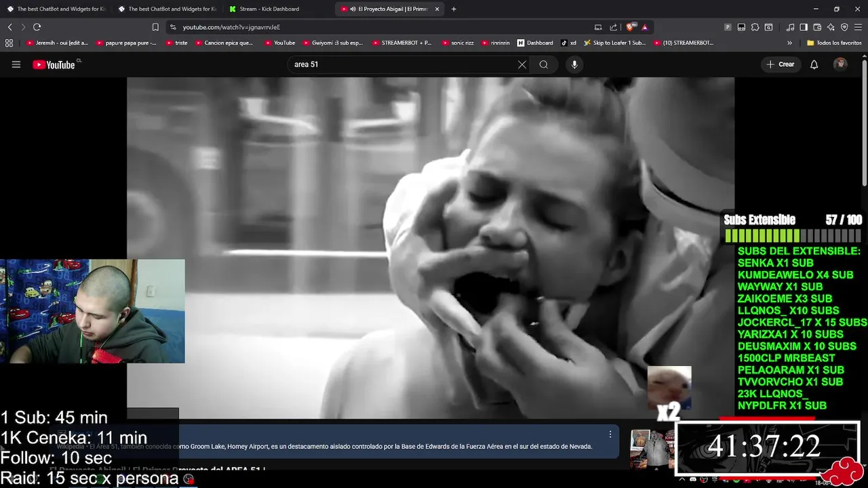Open the Wikipedia info panel three-dot menu
Image resolution: width=868 pixels, height=488 pixels.
[x=610, y=434]
